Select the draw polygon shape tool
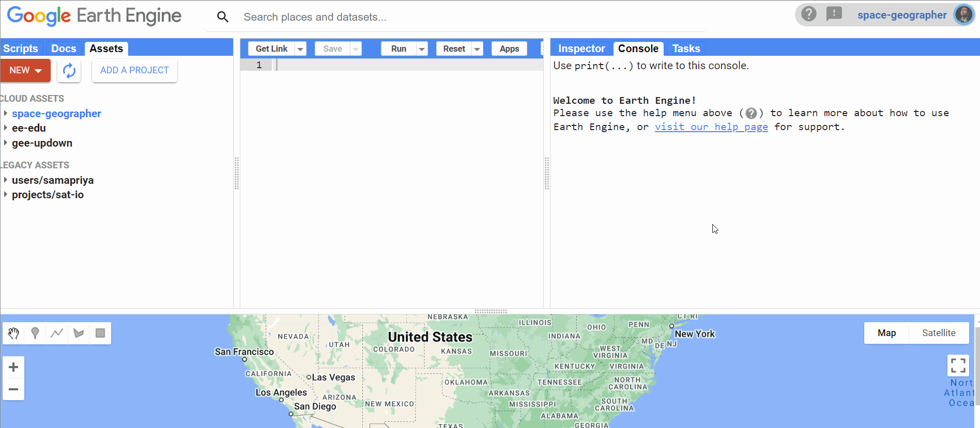980x428 pixels. pyautogui.click(x=79, y=334)
